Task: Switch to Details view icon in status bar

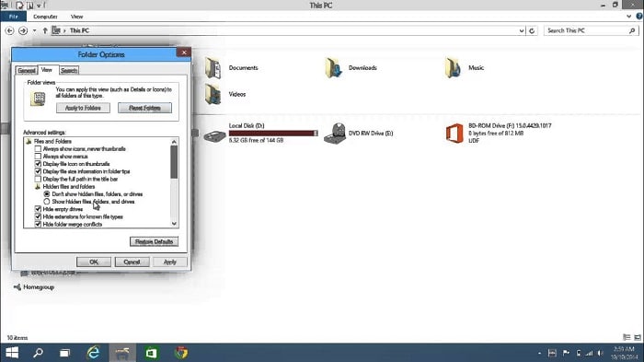Action: [x=627, y=337]
